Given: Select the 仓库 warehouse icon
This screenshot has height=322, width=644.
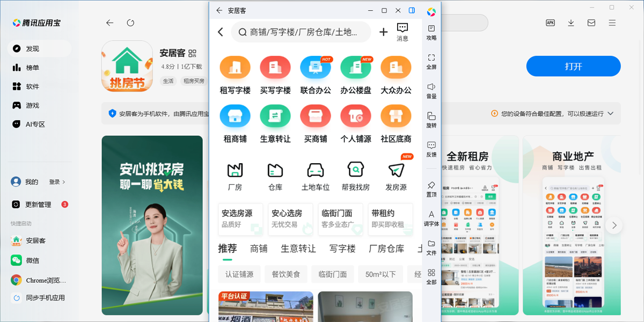Looking at the screenshot, I should pos(275,170).
